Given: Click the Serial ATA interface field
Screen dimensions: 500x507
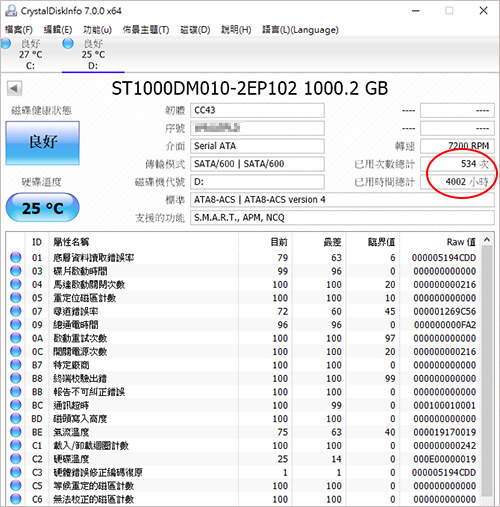Looking at the screenshot, I should pos(257,146).
